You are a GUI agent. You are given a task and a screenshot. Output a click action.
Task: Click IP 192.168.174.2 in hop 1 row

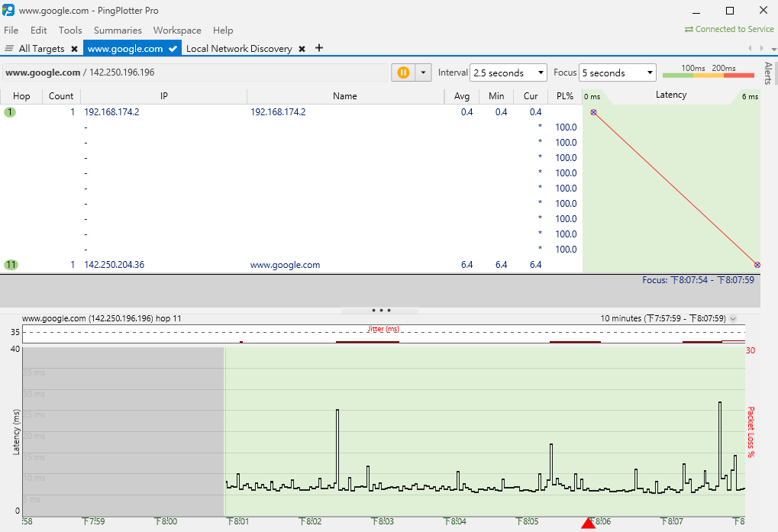coord(111,112)
